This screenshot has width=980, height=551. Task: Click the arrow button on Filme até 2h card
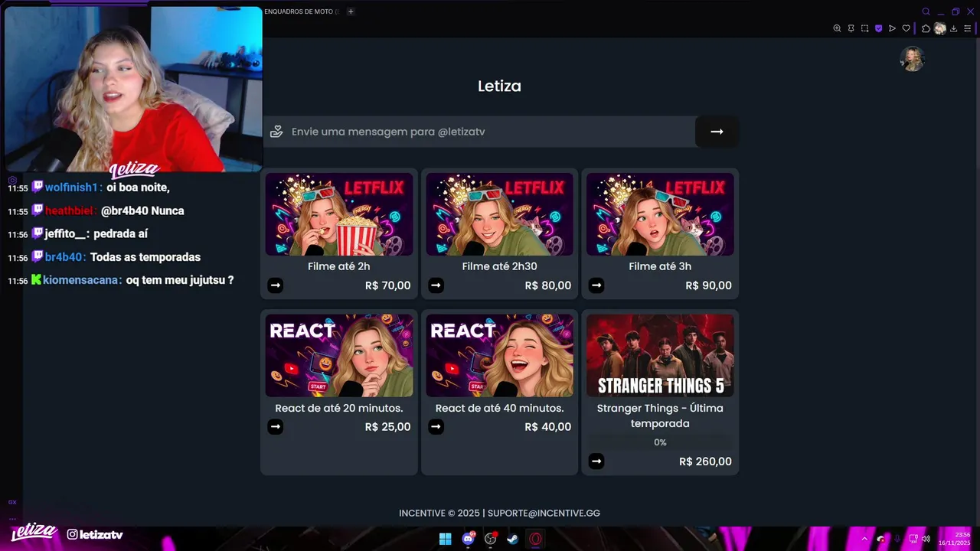pyautogui.click(x=276, y=285)
